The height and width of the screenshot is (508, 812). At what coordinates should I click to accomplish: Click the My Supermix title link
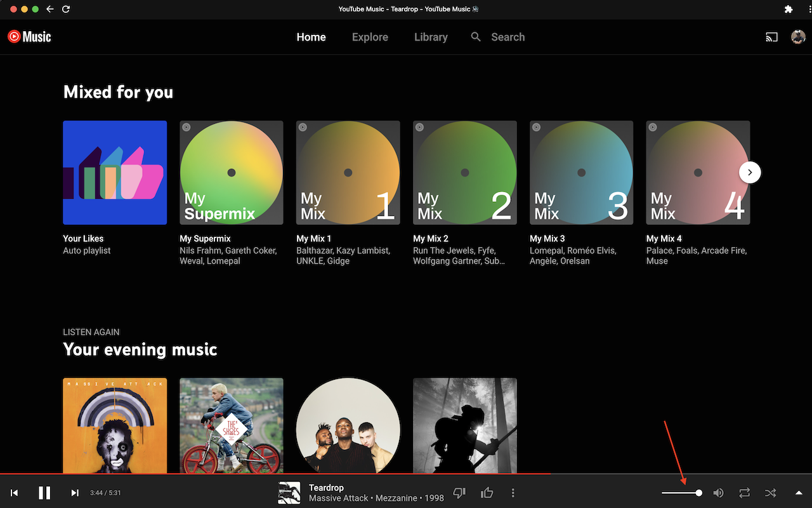(x=205, y=239)
